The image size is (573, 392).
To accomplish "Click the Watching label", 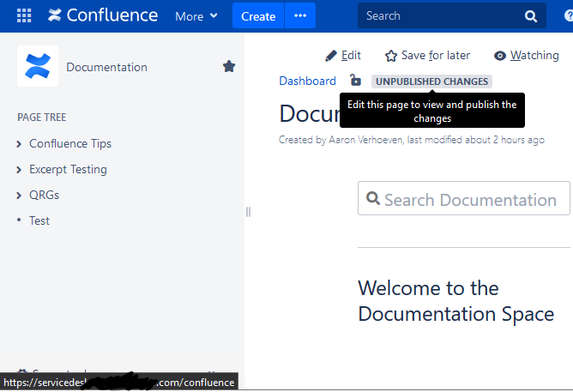I will tap(534, 55).
